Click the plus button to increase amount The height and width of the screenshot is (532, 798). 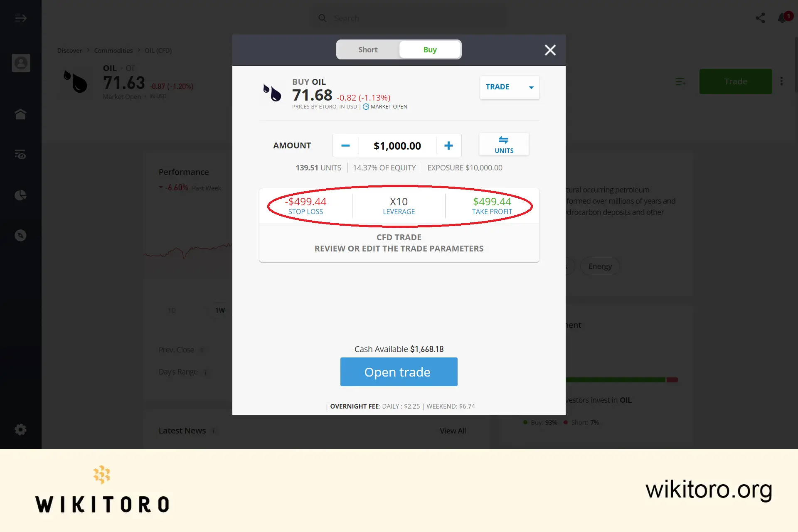point(448,145)
